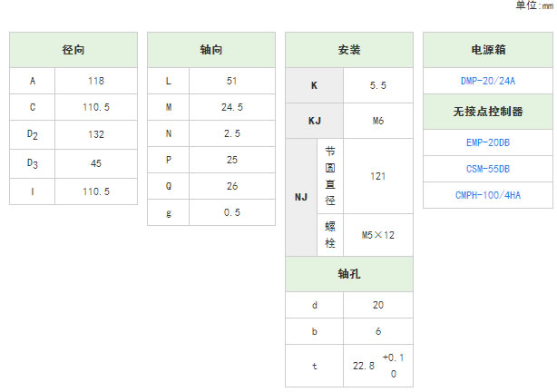Click the NJ row label
The width and height of the screenshot is (557, 392).
(301, 197)
